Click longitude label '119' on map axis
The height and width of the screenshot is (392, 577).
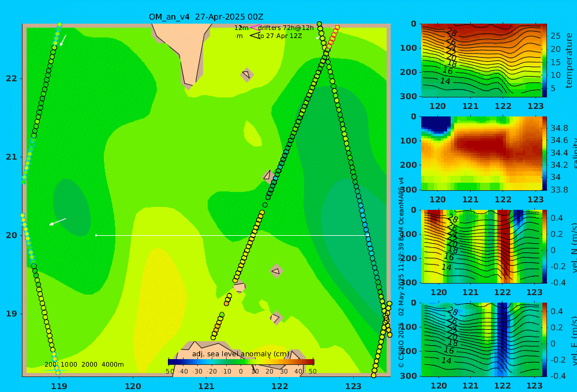tap(59, 386)
